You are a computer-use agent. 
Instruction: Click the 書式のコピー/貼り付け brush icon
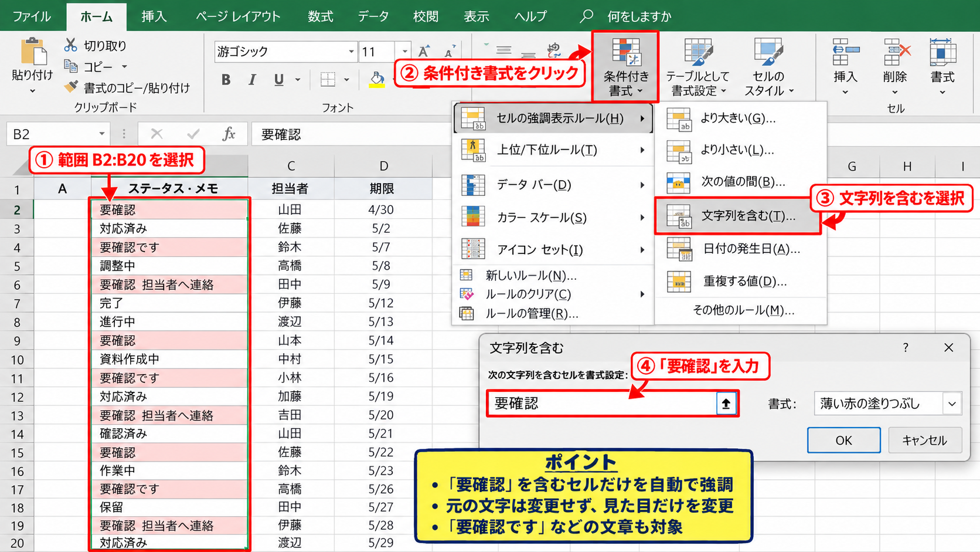71,87
